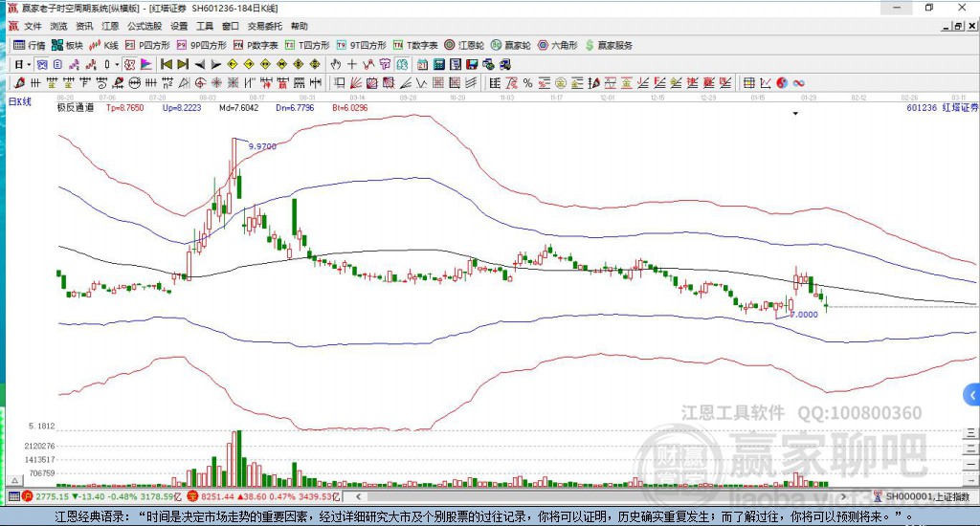Click the Tp=8.7650 value
980x526 pixels.
[x=125, y=108]
